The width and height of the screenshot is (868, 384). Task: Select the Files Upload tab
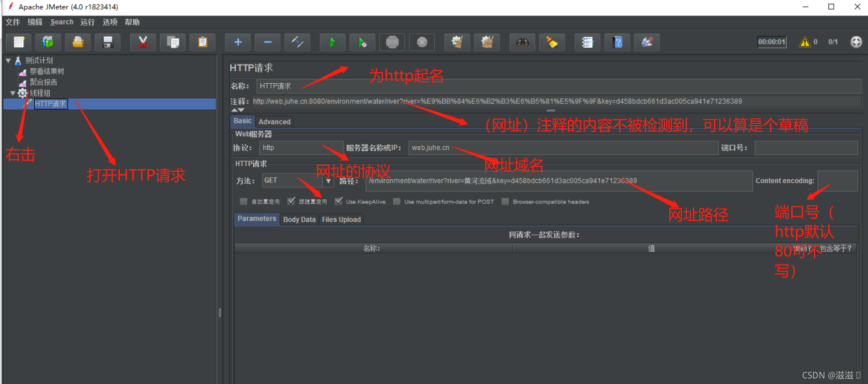coord(341,219)
